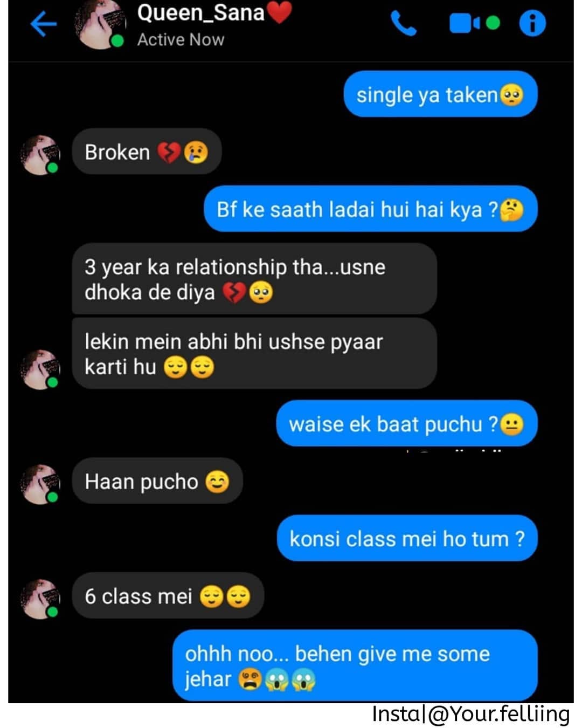
Task: Tap the '3 year ka relationship' message
Action: (254, 279)
